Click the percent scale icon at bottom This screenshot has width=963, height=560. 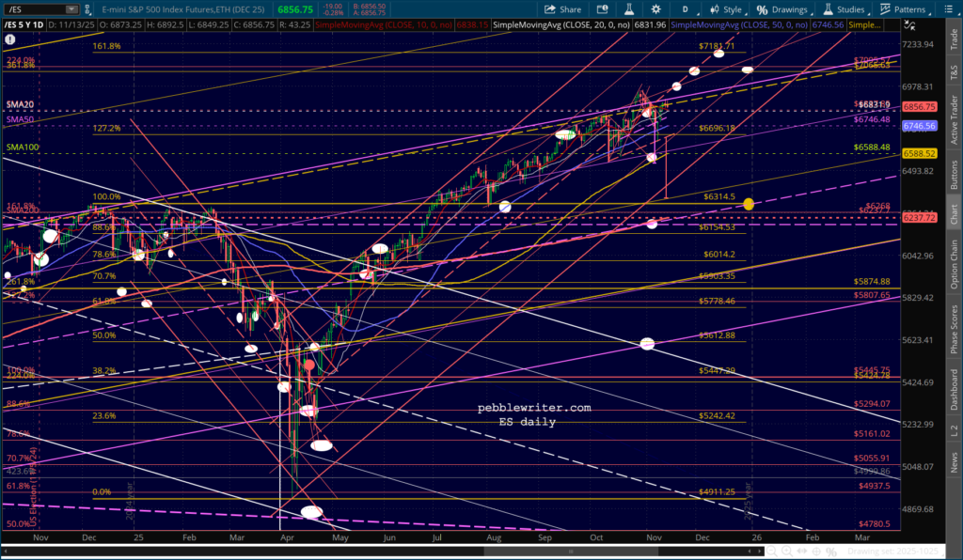click(831, 552)
